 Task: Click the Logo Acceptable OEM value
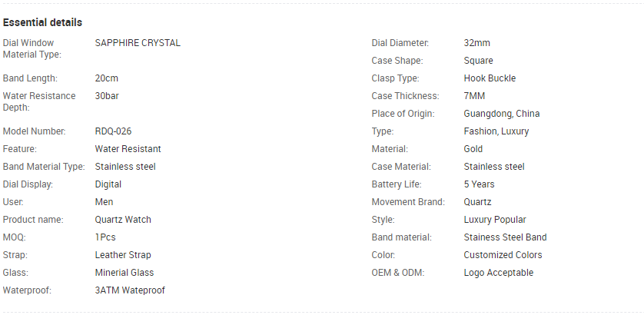(499, 273)
